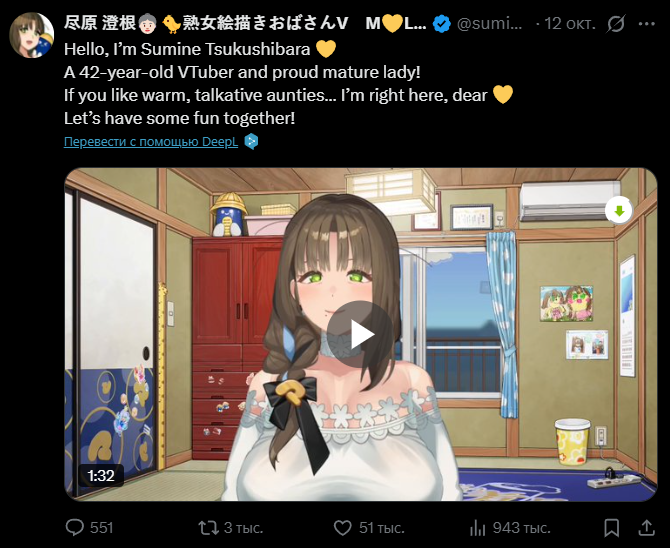Click the 943 тыс. views count
Image resolution: width=670 pixels, height=548 pixels.
(522, 528)
